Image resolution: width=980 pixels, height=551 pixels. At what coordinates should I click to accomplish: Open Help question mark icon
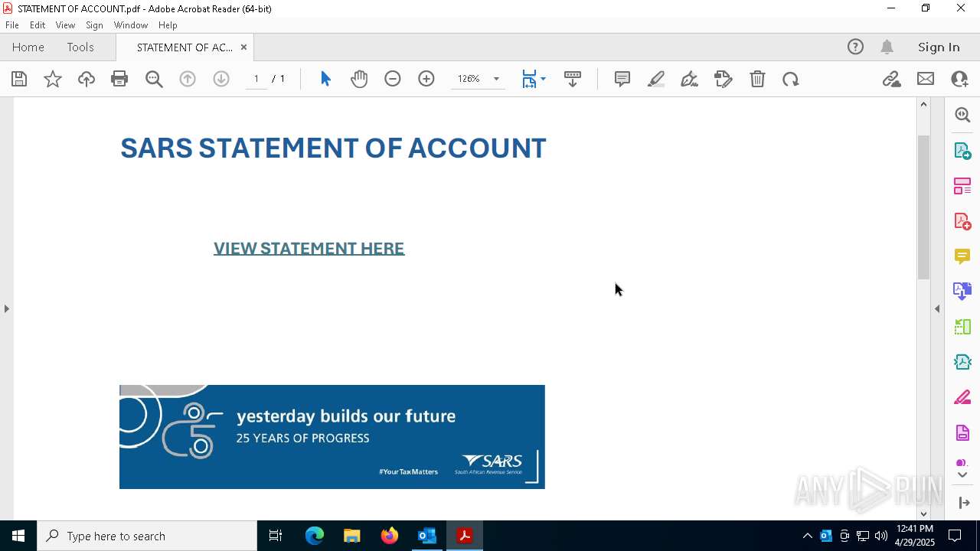click(855, 47)
